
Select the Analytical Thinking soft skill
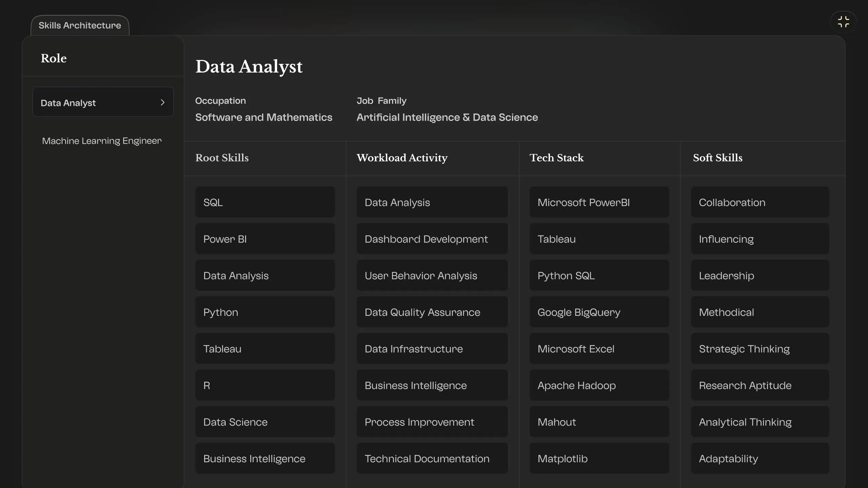(760, 422)
